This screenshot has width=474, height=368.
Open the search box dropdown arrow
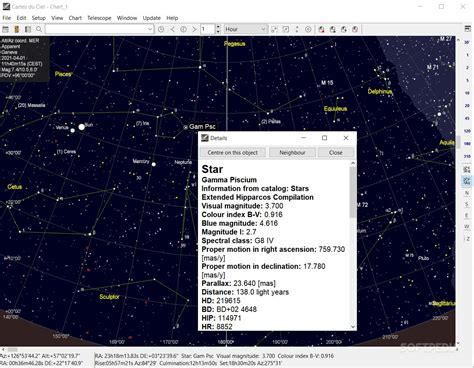click(150, 29)
